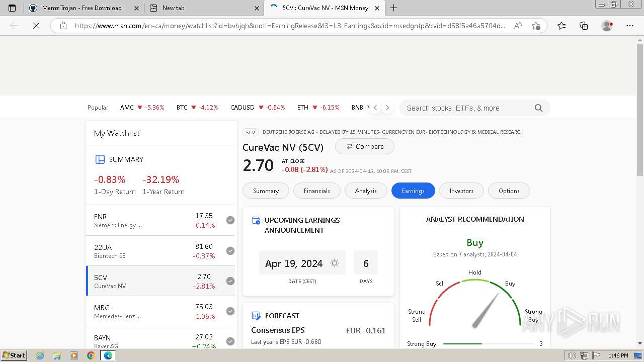The width and height of the screenshot is (644, 362).
Task: Open File Explorer from the taskbar
Action: (57, 355)
